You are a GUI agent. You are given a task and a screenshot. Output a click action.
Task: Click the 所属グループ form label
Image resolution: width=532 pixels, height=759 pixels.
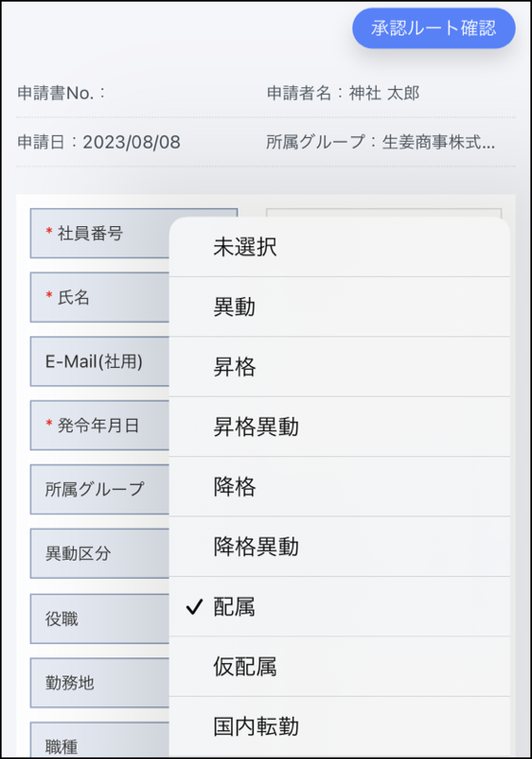tap(94, 489)
